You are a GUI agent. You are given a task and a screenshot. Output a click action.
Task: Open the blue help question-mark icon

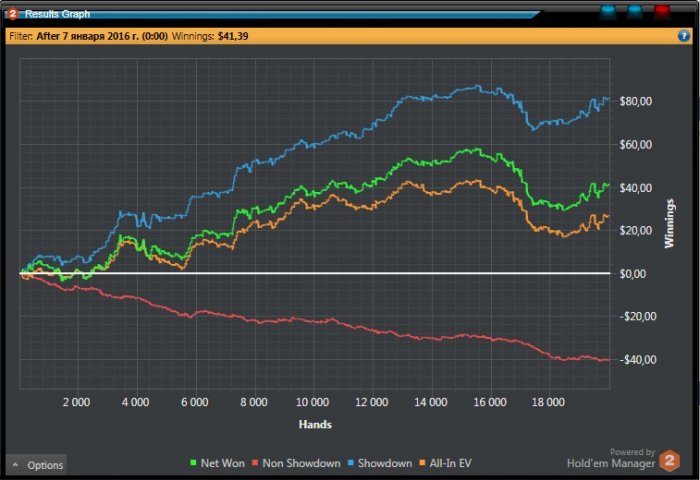point(683,36)
